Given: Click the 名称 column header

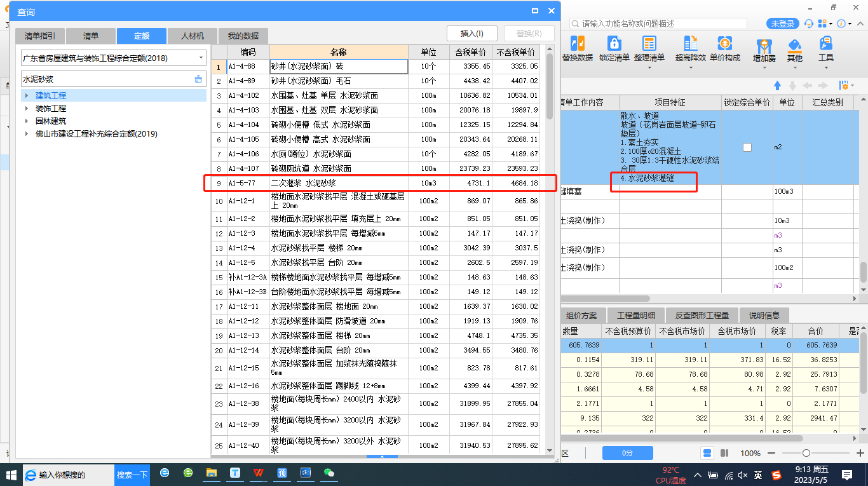Looking at the screenshot, I should pos(339,52).
